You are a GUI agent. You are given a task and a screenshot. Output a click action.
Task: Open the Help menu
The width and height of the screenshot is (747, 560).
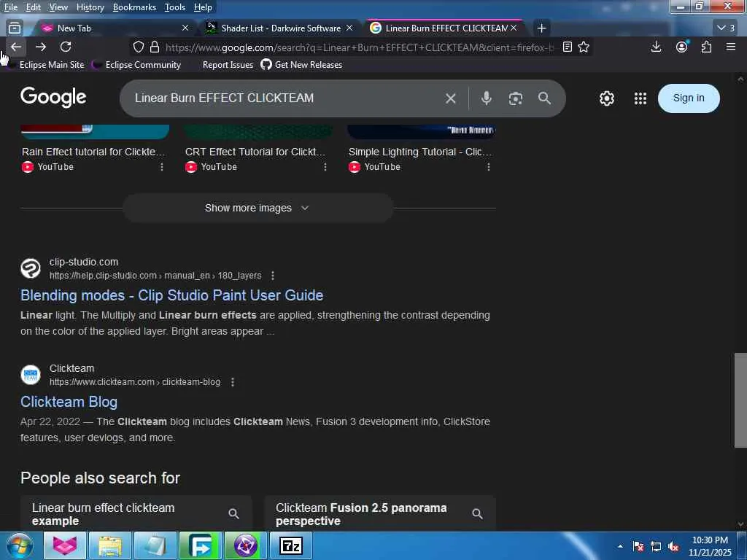[x=203, y=7]
